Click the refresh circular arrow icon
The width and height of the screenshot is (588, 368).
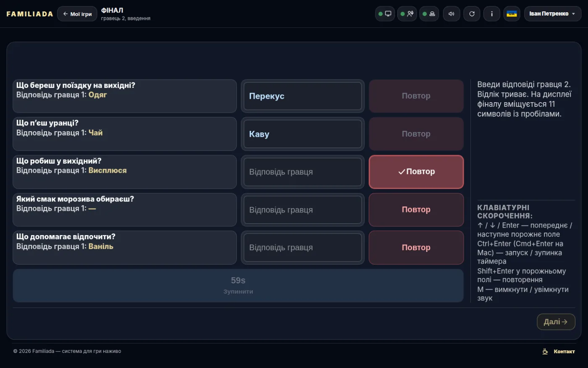point(472,14)
